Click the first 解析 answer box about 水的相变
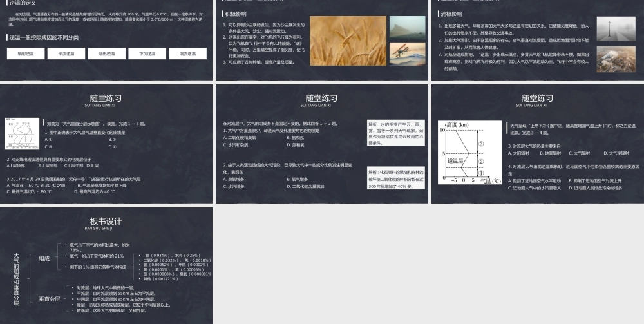The width and height of the screenshot is (644, 324). coord(396,133)
